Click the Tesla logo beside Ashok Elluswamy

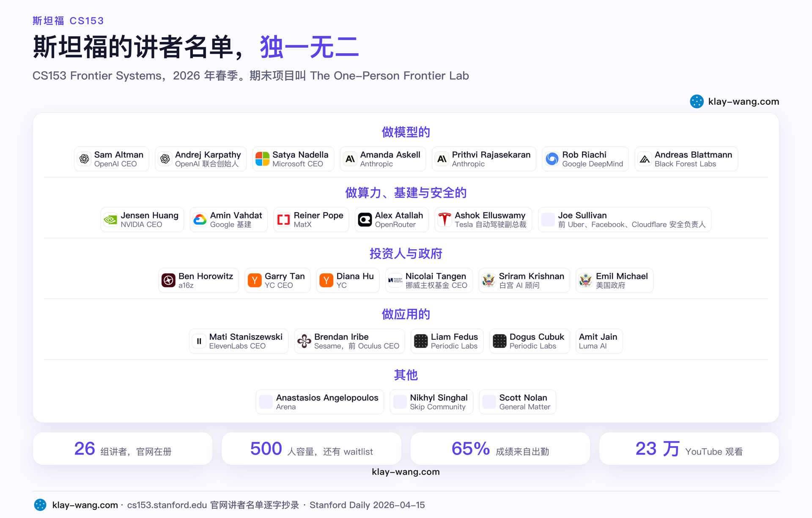pos(444,220)
